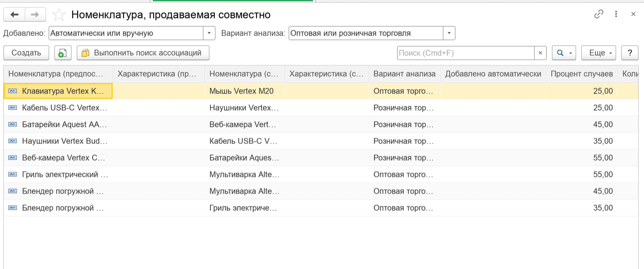This screenshot has height=269, width=644.
Task: Select Розничная торг… in the Кабель USB-C row
Action: click(404, 108)
